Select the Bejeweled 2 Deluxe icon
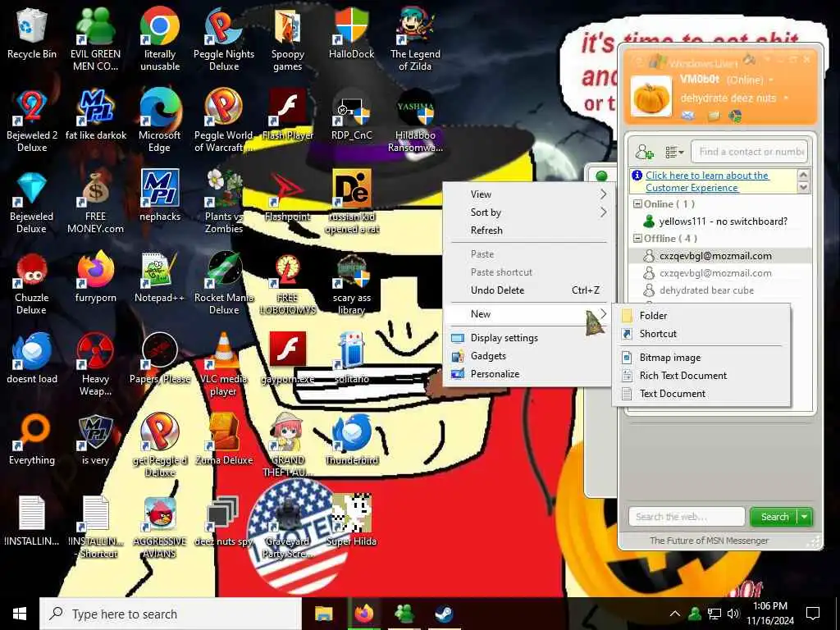 pos(32,119)
